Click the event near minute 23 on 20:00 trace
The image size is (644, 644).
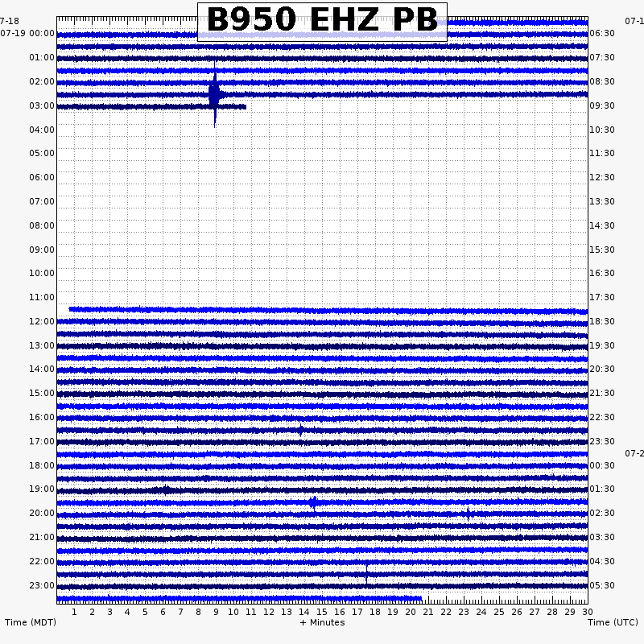[468, 514]
